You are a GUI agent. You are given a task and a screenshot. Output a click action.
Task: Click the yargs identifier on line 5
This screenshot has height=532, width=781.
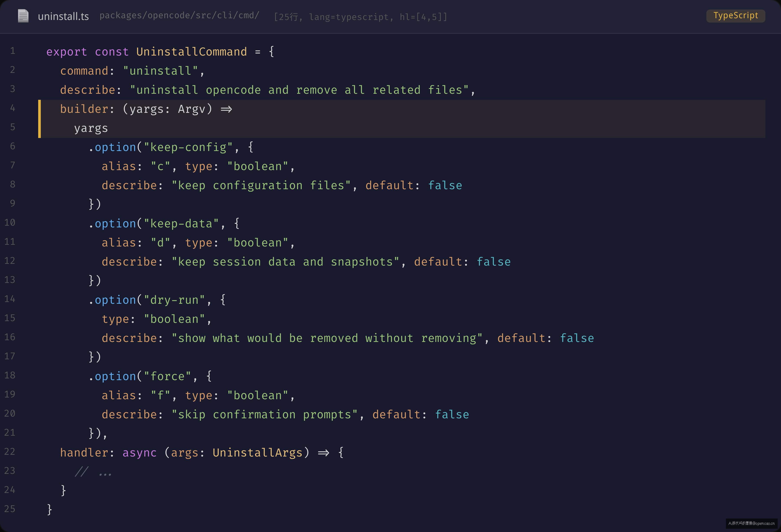click(91, 128)
